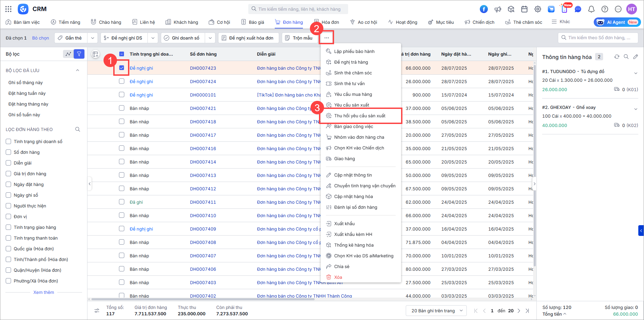The width and height of the screenshot is (644, 320).
Task: Check the Tình trạng thanh toán filter
Action: pyautogui.click(x=8, y=238)
